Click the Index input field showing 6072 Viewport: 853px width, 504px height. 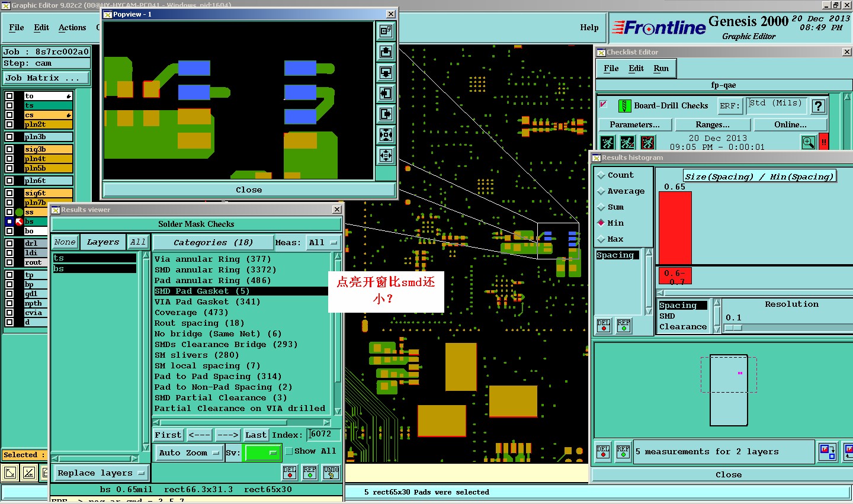click(323, 435)
